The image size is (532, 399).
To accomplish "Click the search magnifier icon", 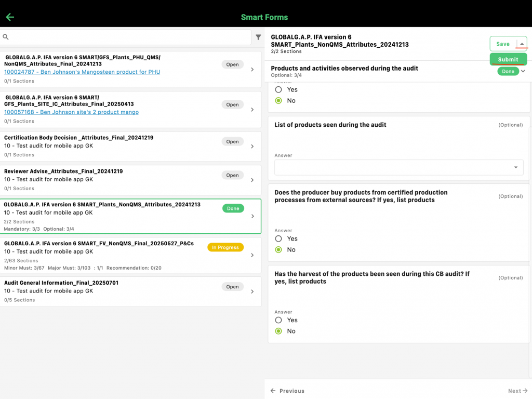I will pyautogui.click(x=6, y=37).
